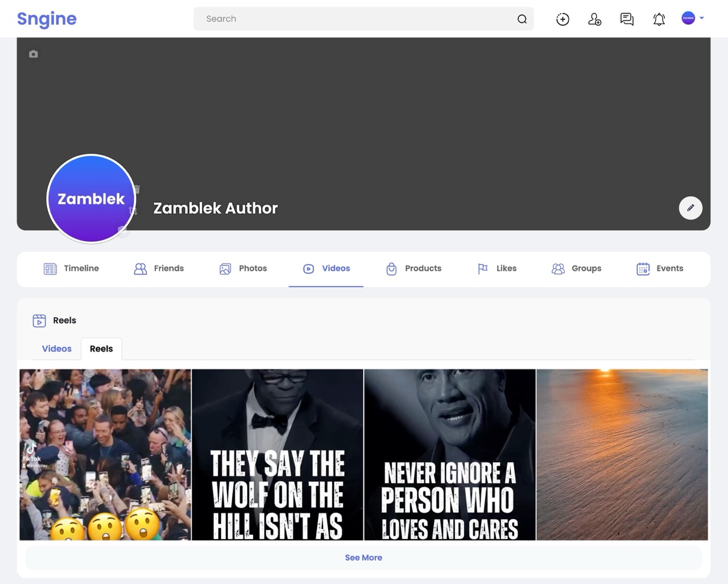The height and width of the screenshot is (584, 728).
Task: Click the search magnifier icon
Action: (x=522, y=19)
